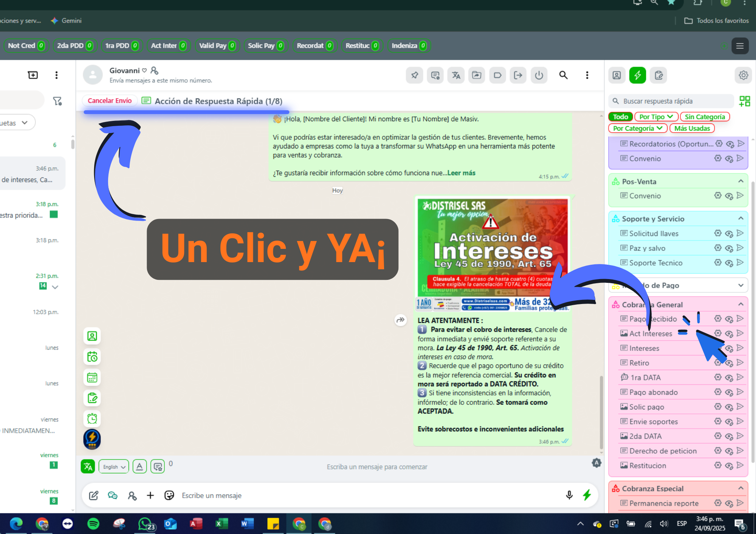The height and width of the screenshot is (534, 756).
Task: Click the Valid Pay filter tag
Action: [x=217, y=45]
